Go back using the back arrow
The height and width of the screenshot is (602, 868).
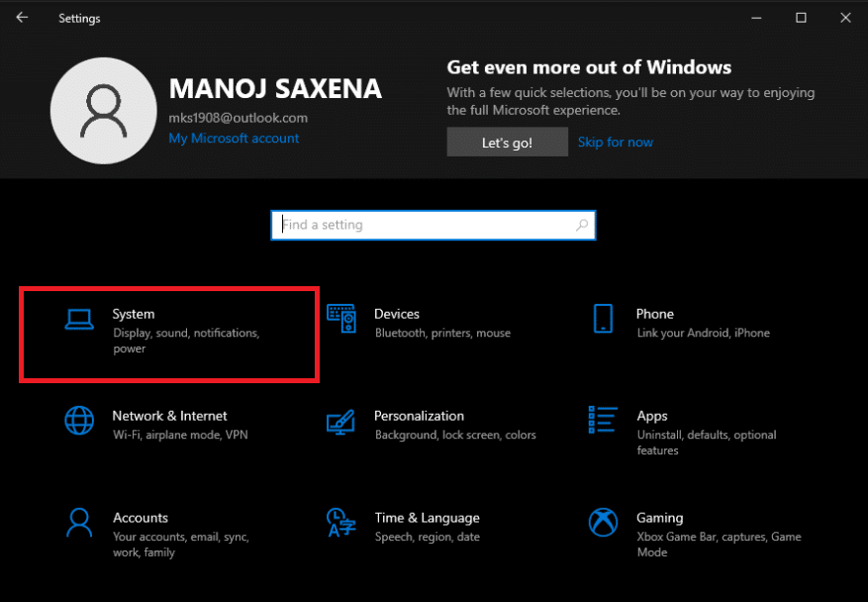coord(22,18)
